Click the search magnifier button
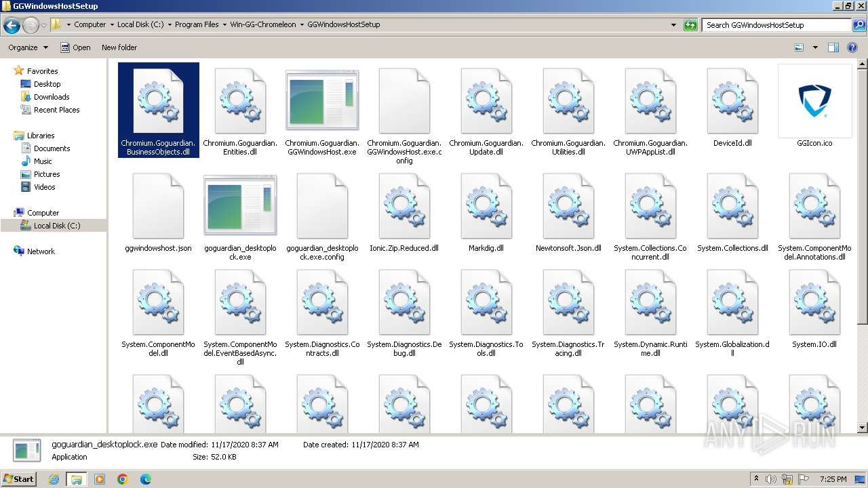868x488 pixels. pyautogui.click(x=859, y=25)
